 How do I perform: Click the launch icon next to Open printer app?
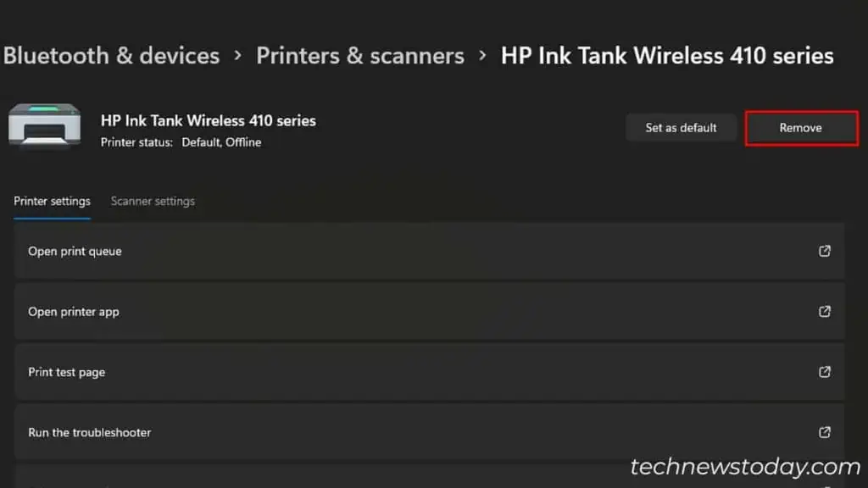pos(825,311)
